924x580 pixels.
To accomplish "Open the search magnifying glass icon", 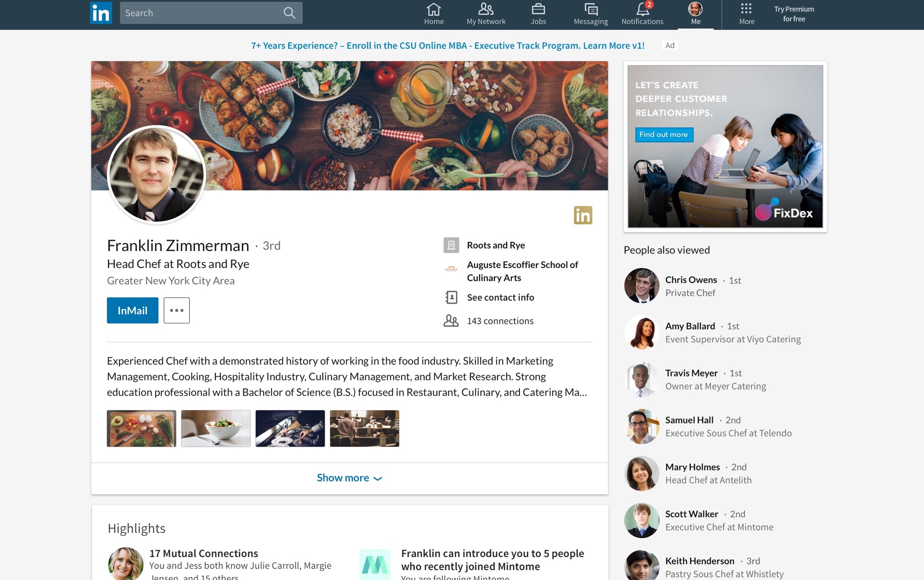I will pos(289,12).
